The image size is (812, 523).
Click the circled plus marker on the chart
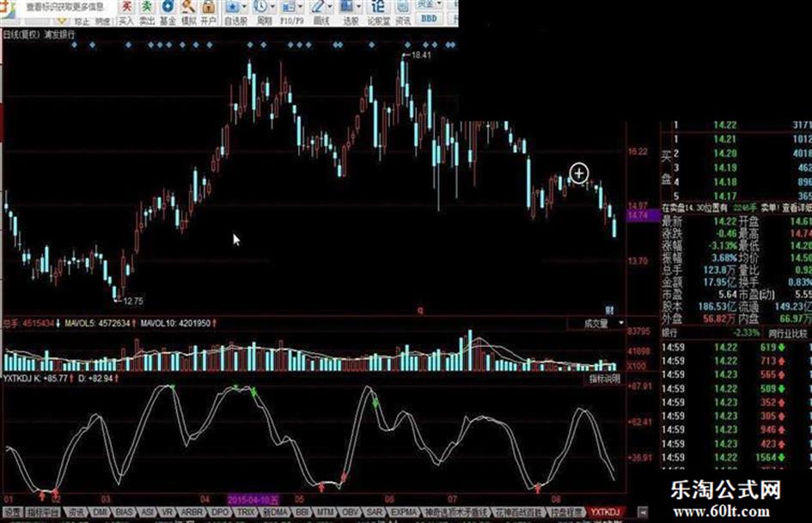coord(579,173)
